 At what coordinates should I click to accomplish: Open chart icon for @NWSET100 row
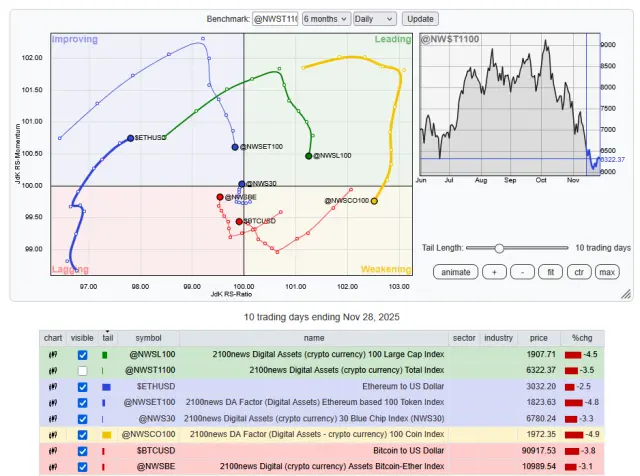[53, 403]
